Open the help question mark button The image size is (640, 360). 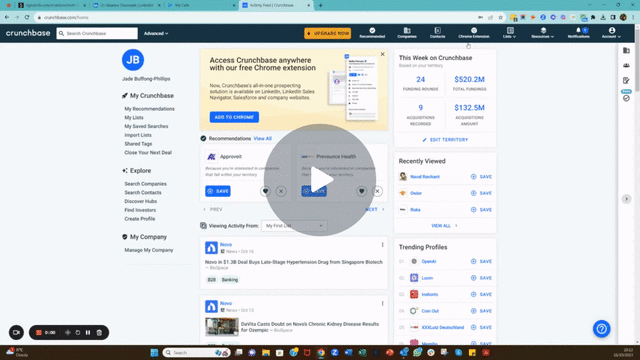602,329
